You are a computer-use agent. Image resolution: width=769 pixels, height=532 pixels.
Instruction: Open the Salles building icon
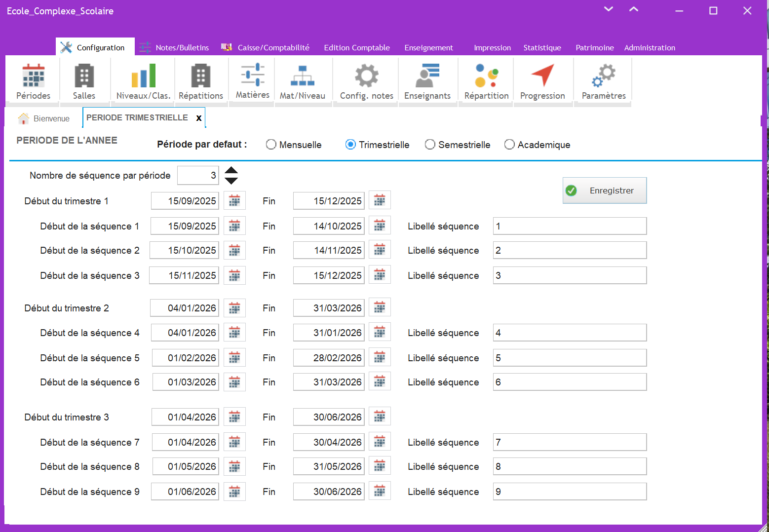(84, 76)
